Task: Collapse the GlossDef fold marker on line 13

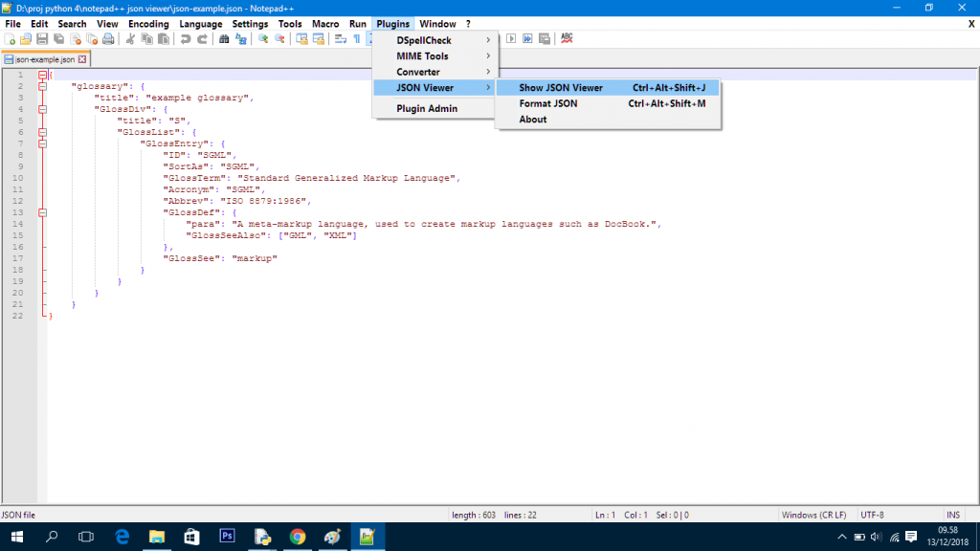Action: tap(42, 212)
